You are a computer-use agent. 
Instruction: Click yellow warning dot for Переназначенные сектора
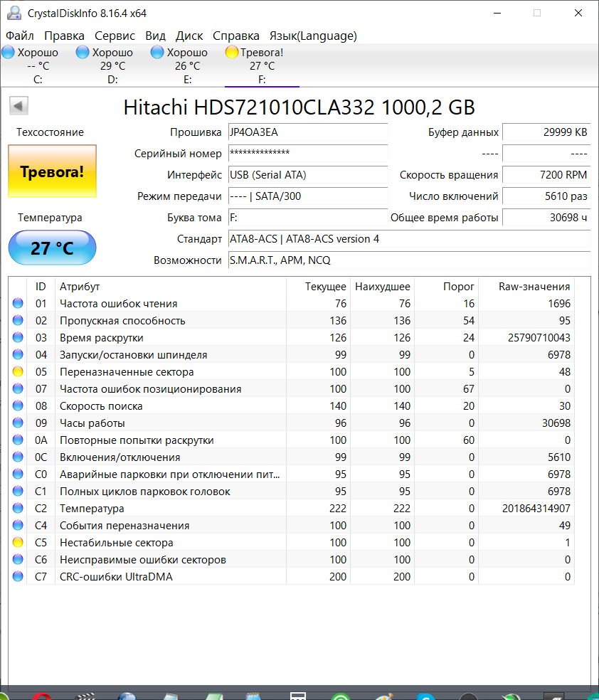pos(18,371)
